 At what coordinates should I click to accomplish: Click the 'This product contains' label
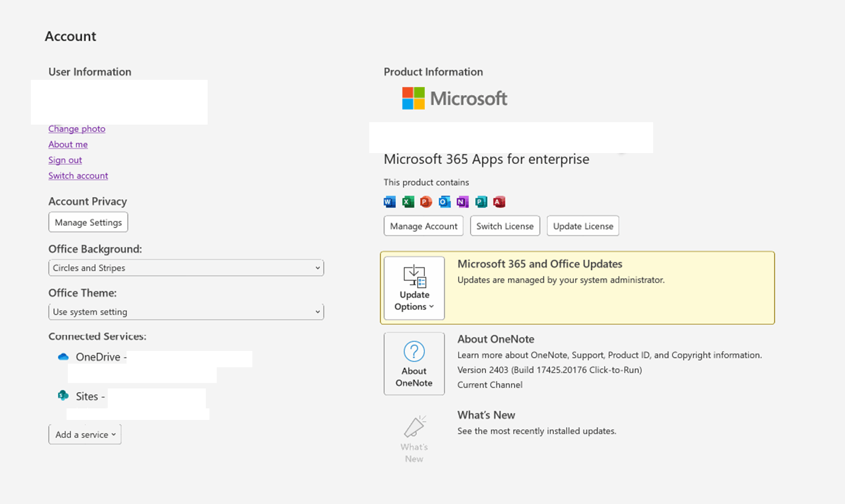pyautogui.click(x=426, y=182)
